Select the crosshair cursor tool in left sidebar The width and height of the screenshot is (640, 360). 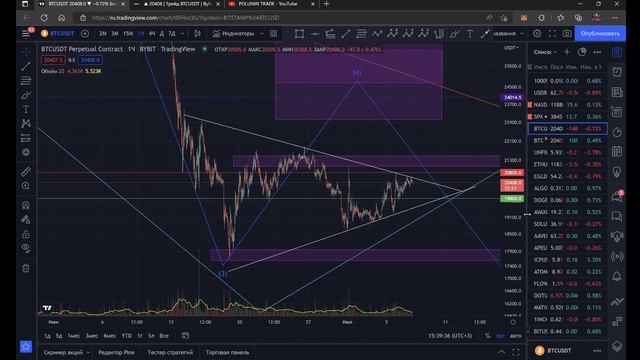tap(26, 52)
